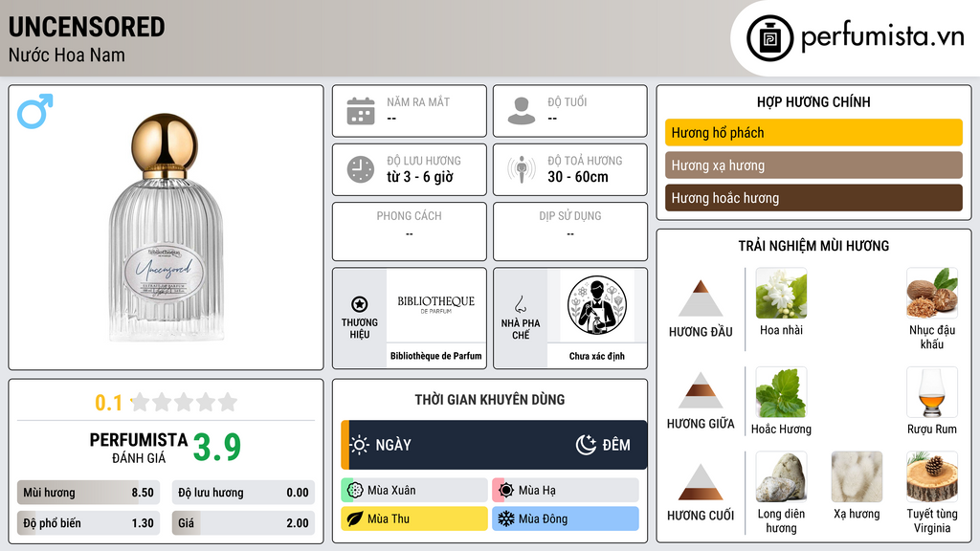
Task: Click the Bibliothèque de Parfum brand name
Action: point(436,356)
